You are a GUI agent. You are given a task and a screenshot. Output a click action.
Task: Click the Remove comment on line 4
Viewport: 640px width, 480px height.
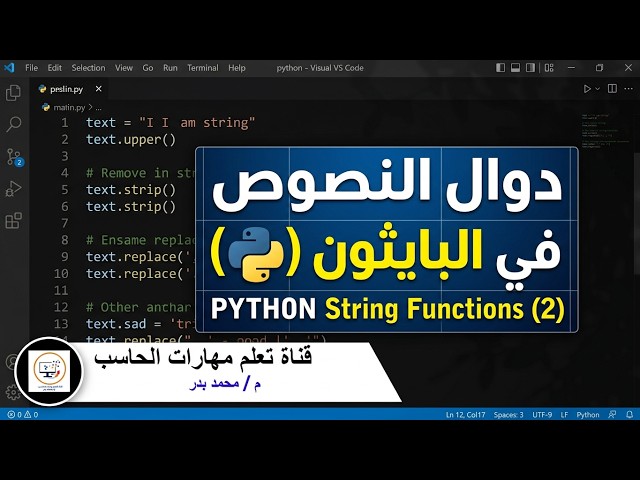[x=141, y=173]
